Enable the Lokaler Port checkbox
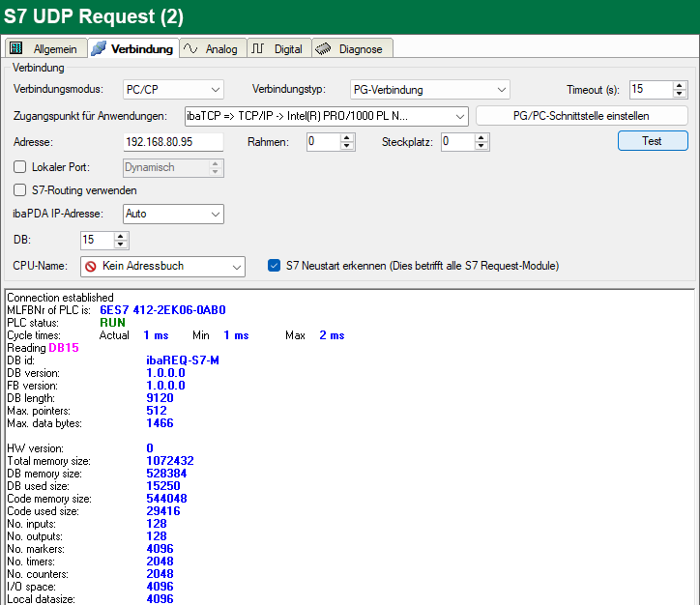Viewport: 700px width, 605px height. pos(19,167)
